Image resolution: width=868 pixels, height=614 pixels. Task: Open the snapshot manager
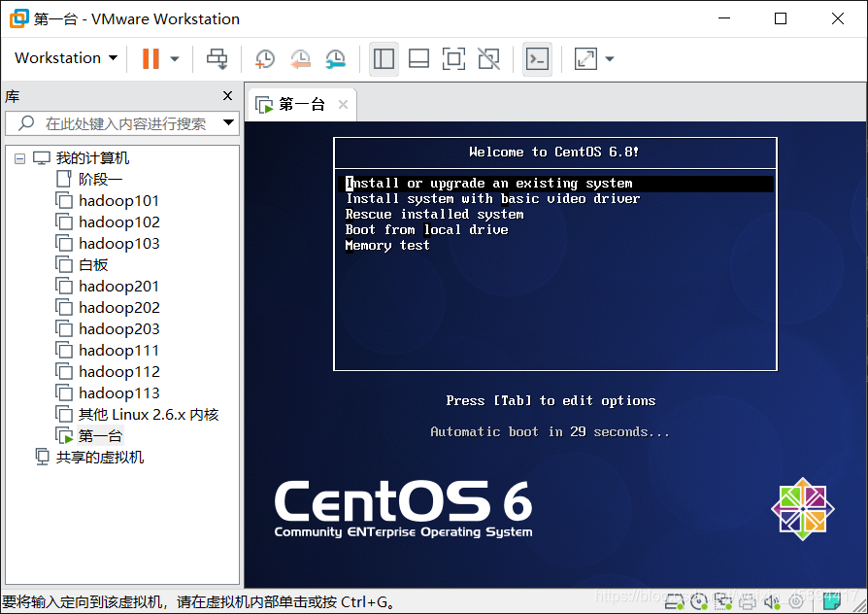click(x=336, y=58)
